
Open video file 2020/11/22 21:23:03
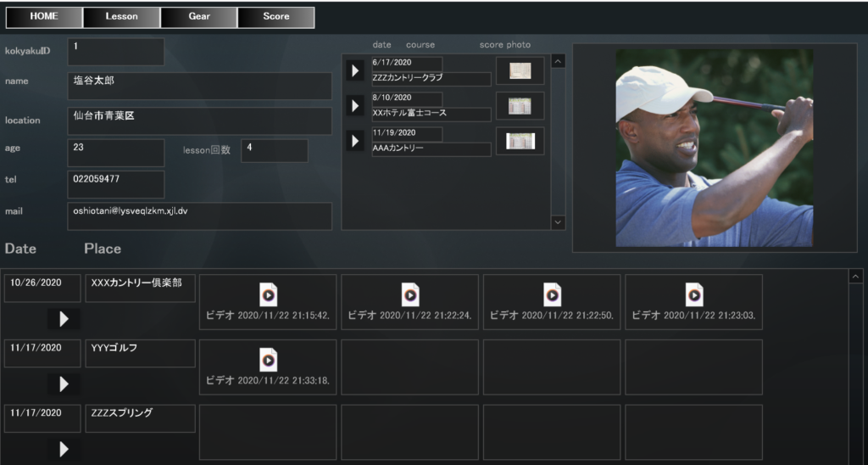pyautogui.click(x=693, y=302)
